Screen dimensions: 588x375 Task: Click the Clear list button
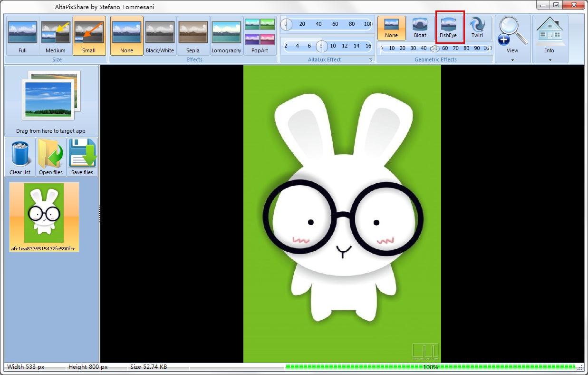pyautogui.click(x=20, y=157)
